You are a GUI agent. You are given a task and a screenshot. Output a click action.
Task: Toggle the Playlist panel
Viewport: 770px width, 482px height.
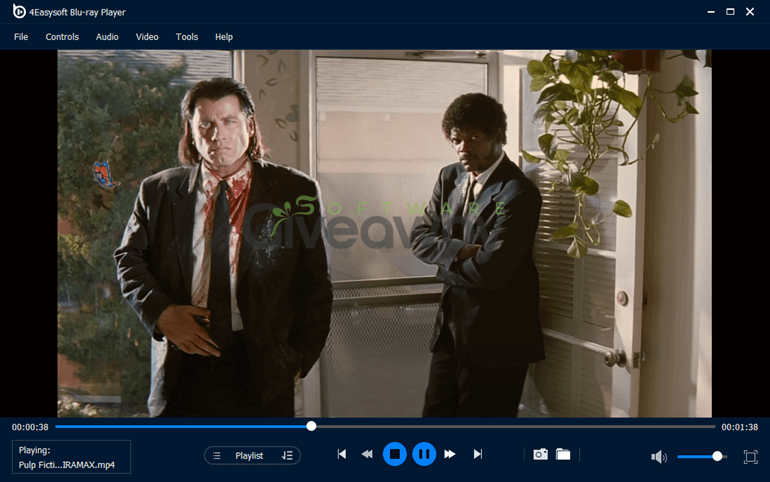(x=243, y=455)
